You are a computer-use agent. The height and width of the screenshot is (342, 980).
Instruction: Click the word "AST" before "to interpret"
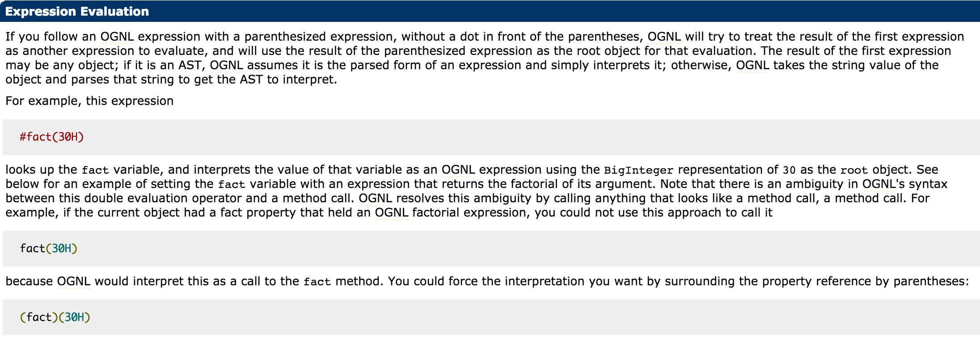click(x=251, y=79)
